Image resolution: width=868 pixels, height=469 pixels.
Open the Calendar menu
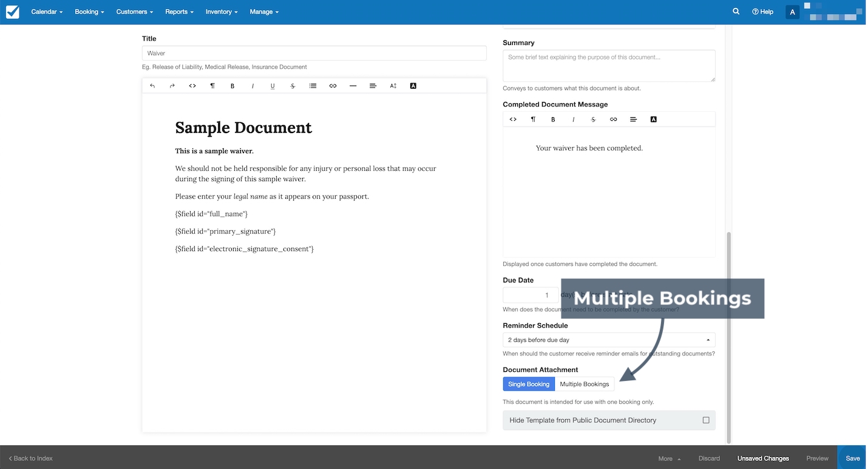47,12
